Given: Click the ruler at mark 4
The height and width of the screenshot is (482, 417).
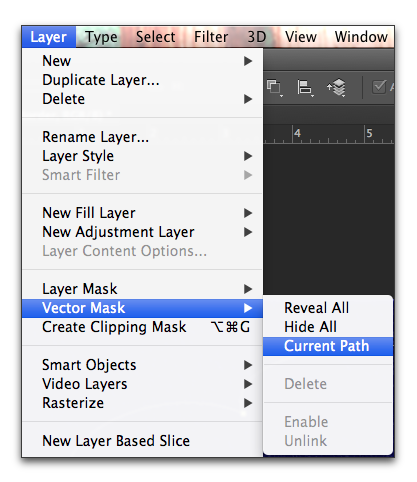Looking at the screenshot, I should pyautogui.click(x=297, y=133).
